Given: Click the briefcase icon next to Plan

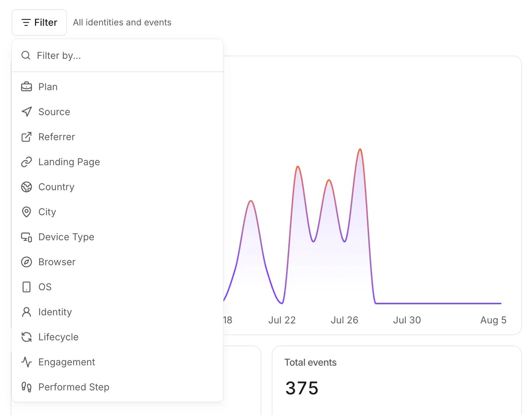Looking at the screenshot, I should (x=27, y=87).
